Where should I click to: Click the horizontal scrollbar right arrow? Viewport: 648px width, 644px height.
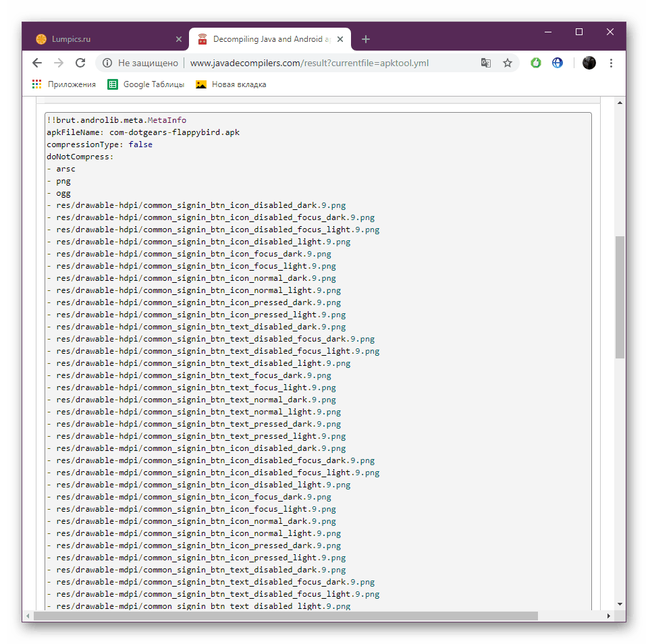click(608, 616)
